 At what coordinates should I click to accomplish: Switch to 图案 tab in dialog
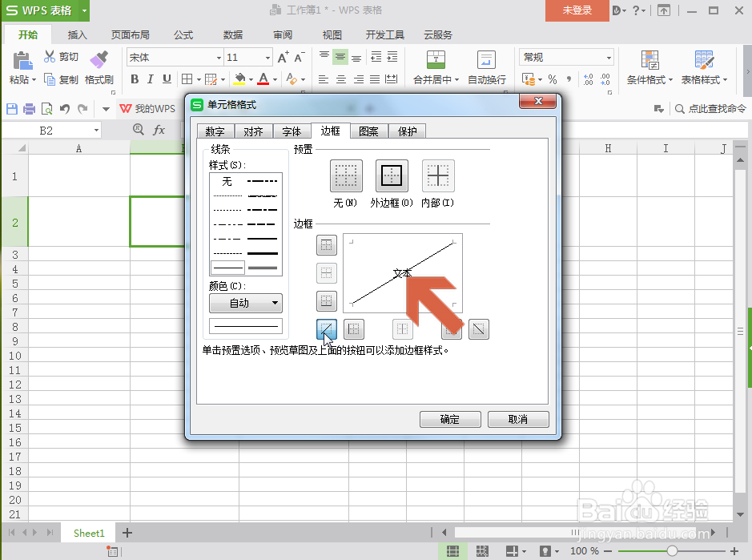tap(369, 131)
